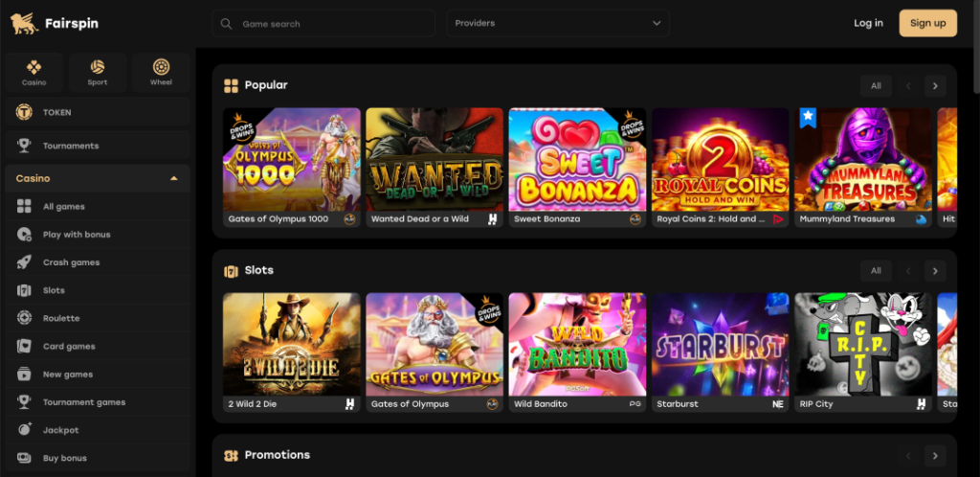The height and width of the screenshot is (477, 980).
Task: Open the Providers dropdown
Action: 558,23
